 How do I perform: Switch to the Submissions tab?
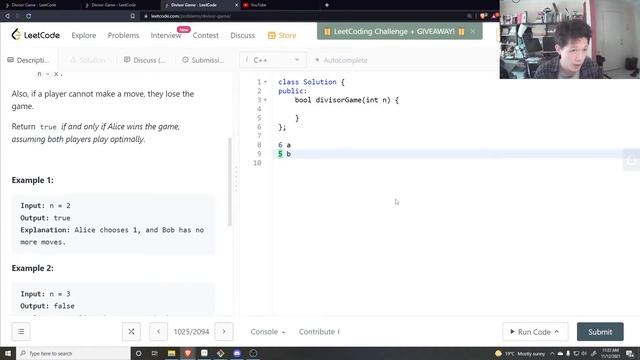pyautogui.click(x=203, y=60)
